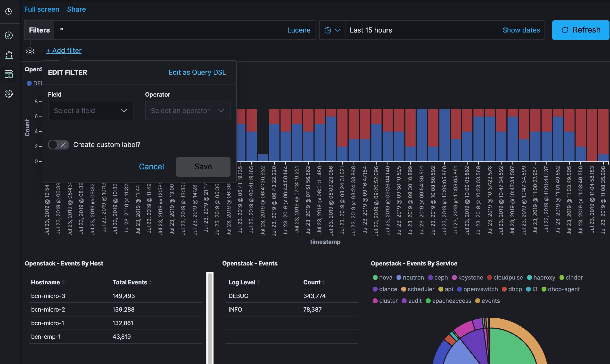Click the bcn-micro-3 hostname cell
Image resolution: width=610 pixels, height=364 pixels.
[48, 296]
